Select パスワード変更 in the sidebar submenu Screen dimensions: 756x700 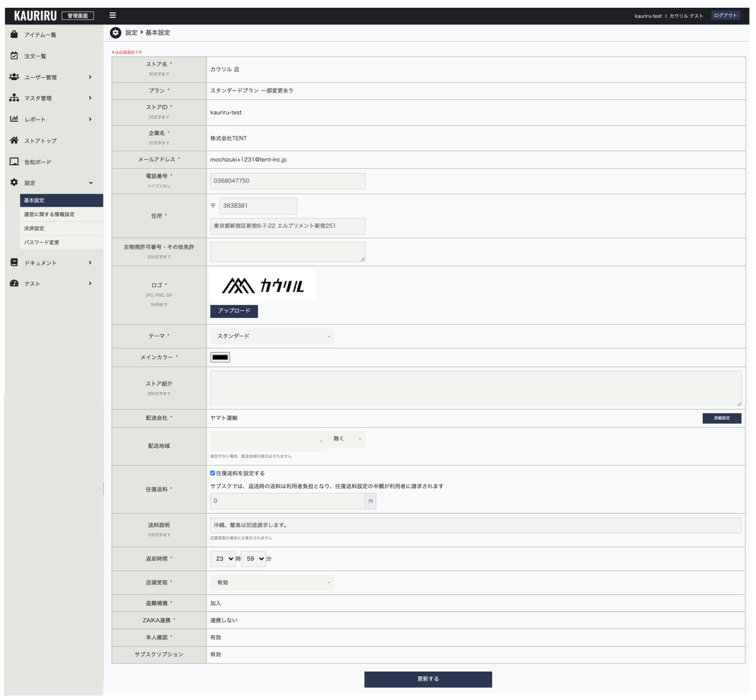click(x=41, y=242)
